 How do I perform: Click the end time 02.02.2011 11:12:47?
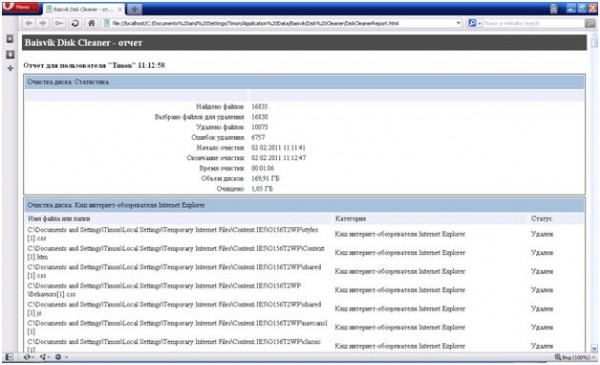coord(278,158)
